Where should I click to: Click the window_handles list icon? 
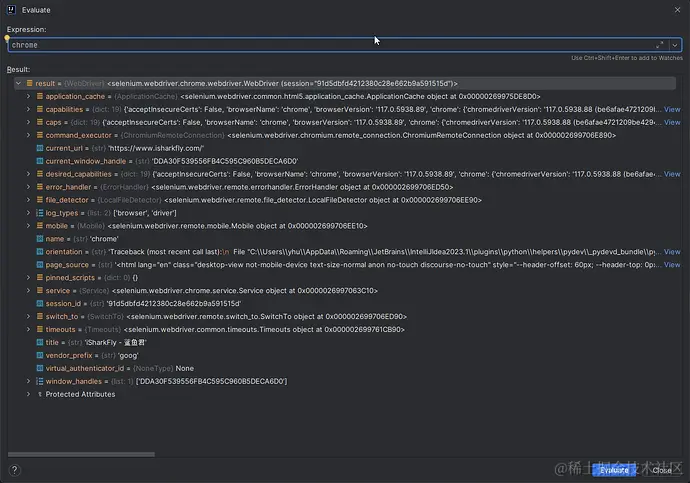tap(40, 381)
